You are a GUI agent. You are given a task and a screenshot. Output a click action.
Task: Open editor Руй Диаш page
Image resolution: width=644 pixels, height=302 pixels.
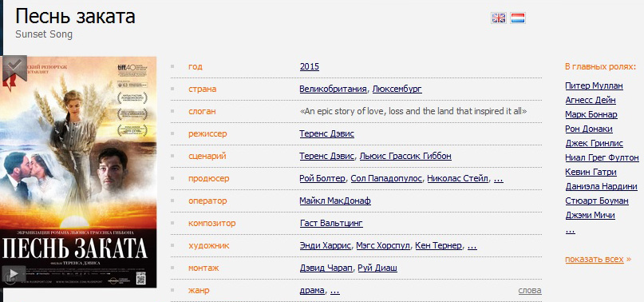click(x=377, y=268)
